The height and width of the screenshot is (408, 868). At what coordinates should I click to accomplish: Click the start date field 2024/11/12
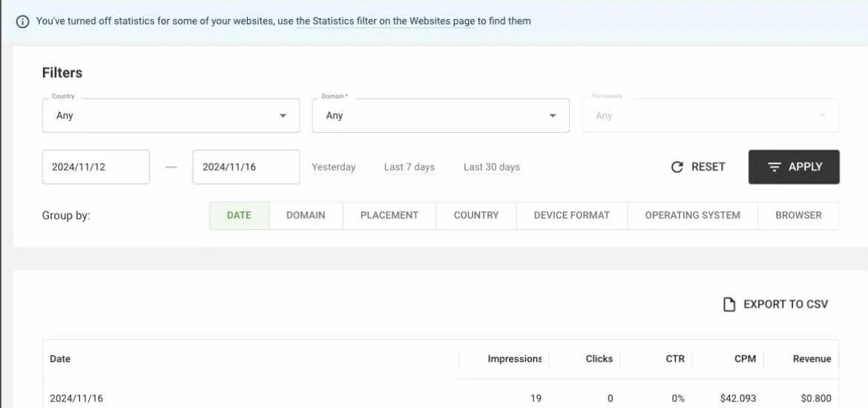pos(96,167)
